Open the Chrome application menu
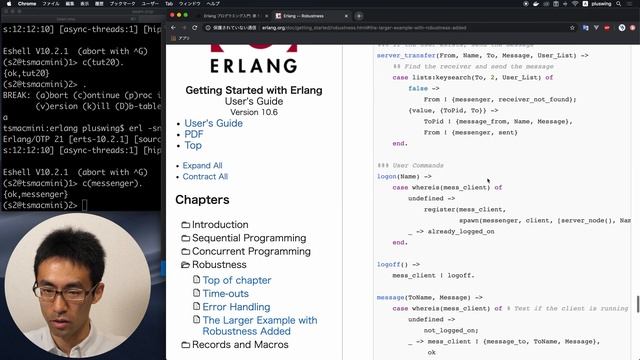640x360 pixels. click(27, 4)
